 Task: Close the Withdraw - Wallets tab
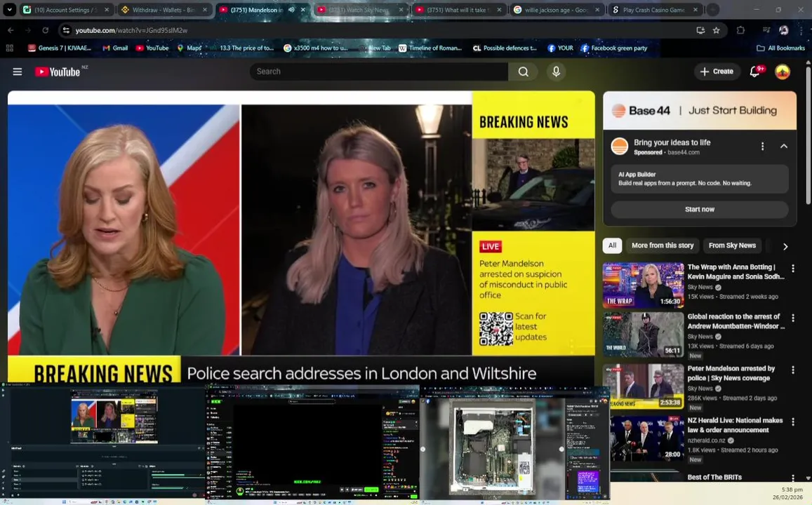[x=205, y=10]
